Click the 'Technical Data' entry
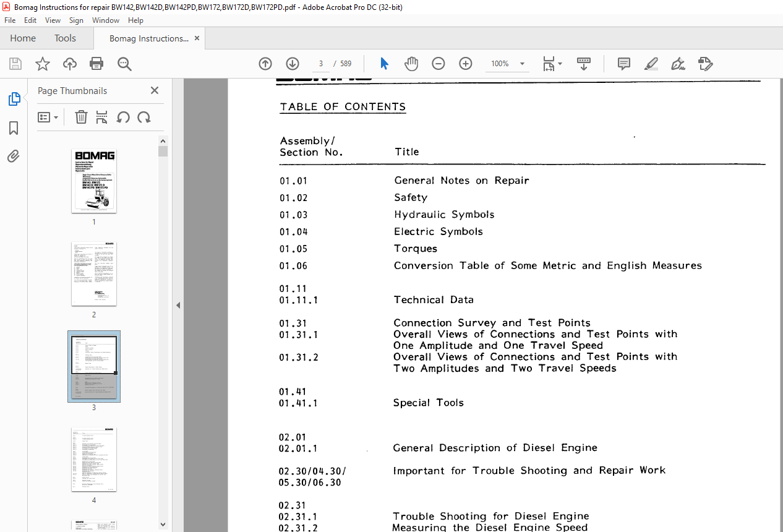 pyautogui.click(x=434, y=299)
